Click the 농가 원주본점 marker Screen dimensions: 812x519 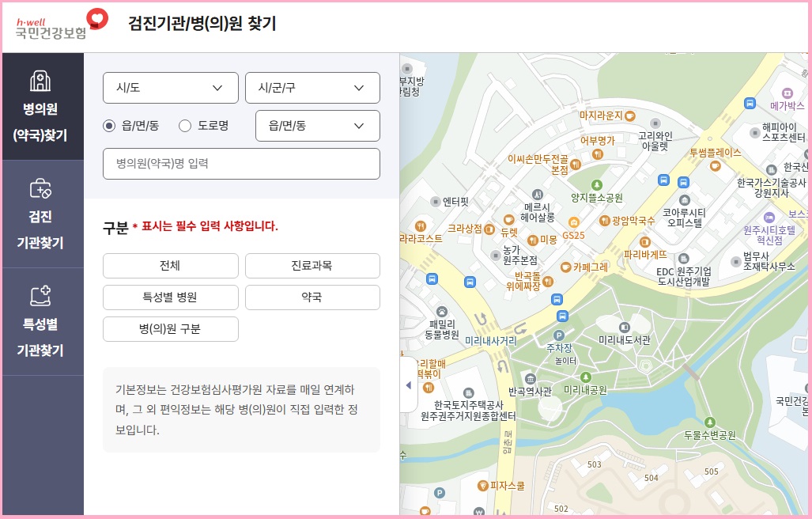click(x=496, y=256)
